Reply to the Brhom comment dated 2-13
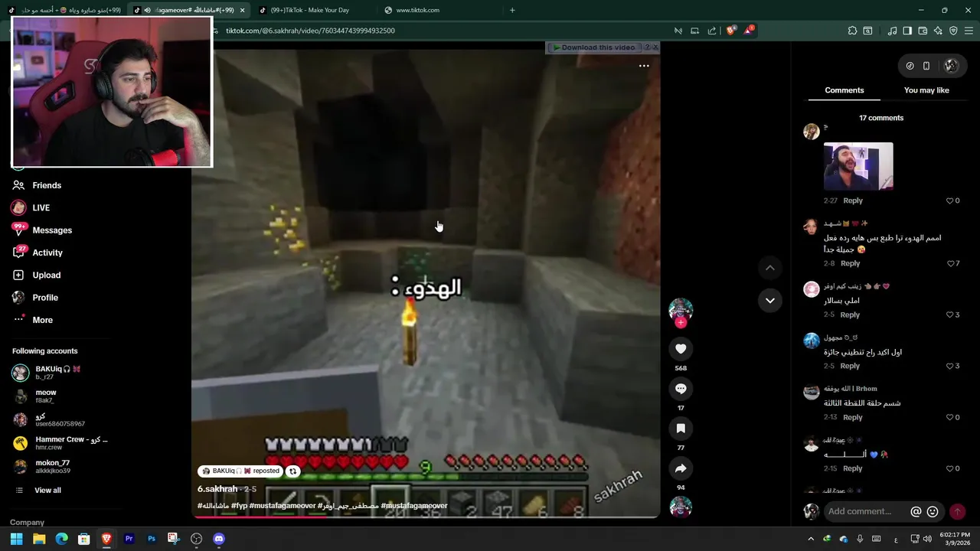Image resolution: width=980 pixels, height=551 pixels. tap(853, 417)
